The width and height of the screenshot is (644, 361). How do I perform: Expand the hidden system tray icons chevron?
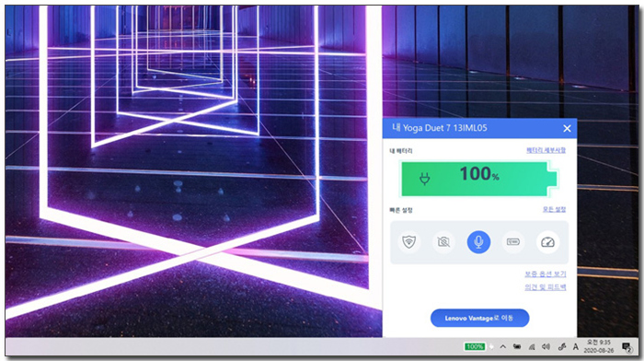pos(502,346)
